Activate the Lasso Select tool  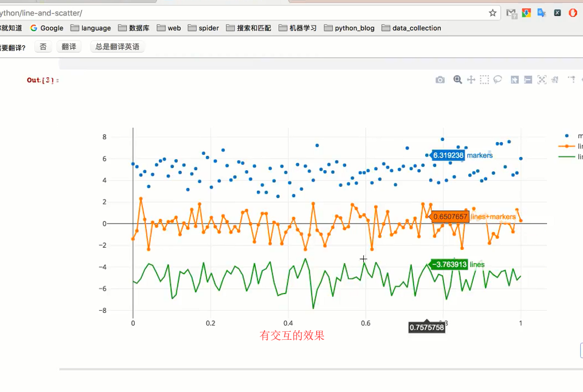pos(498,80)
